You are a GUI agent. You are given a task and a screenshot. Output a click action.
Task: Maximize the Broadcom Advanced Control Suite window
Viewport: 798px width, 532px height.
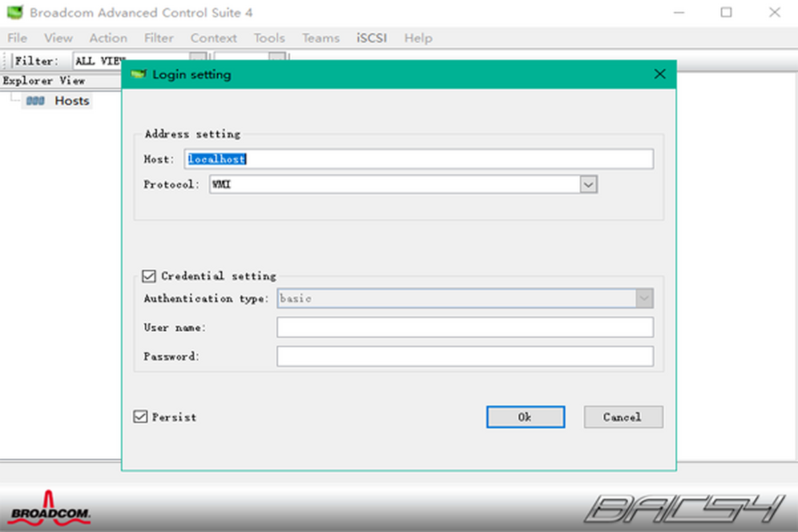click(x=727, y=13)
